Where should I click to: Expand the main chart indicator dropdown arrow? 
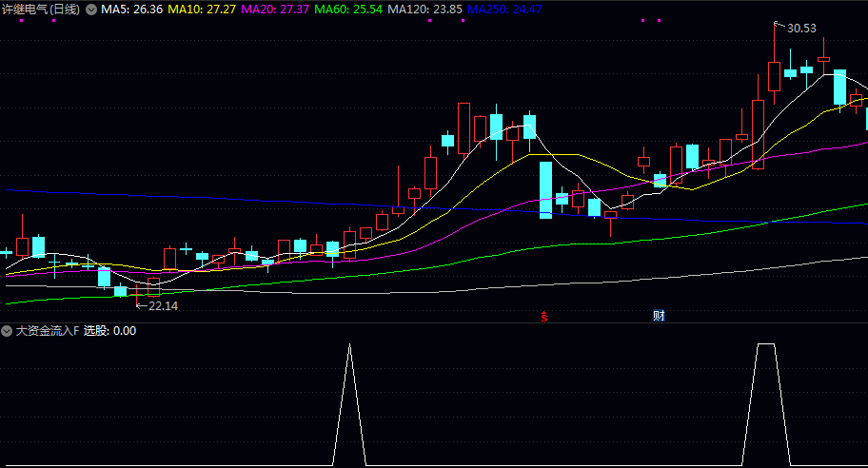pos(91,9)
